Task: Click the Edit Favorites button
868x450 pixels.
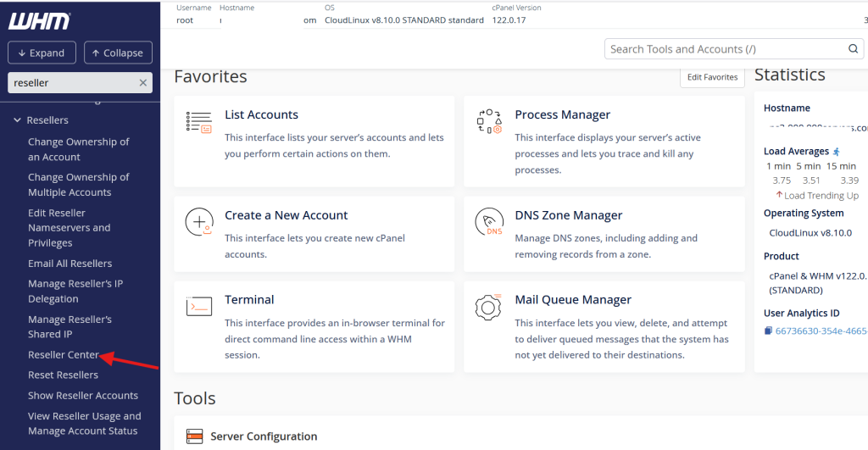Action: click(x=712, y=77)
